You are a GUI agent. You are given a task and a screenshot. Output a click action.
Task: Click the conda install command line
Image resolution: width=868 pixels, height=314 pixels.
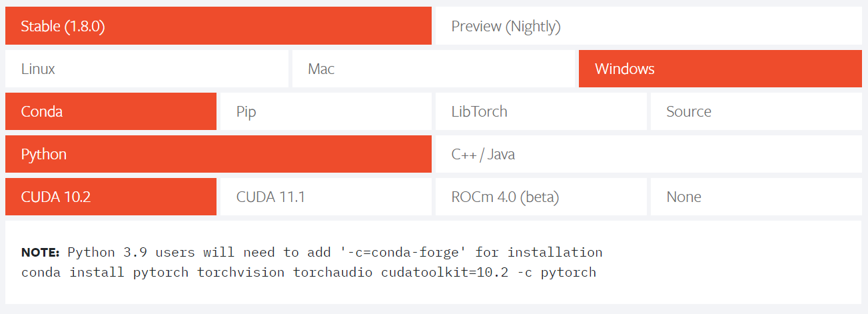(x=308, y=272)
